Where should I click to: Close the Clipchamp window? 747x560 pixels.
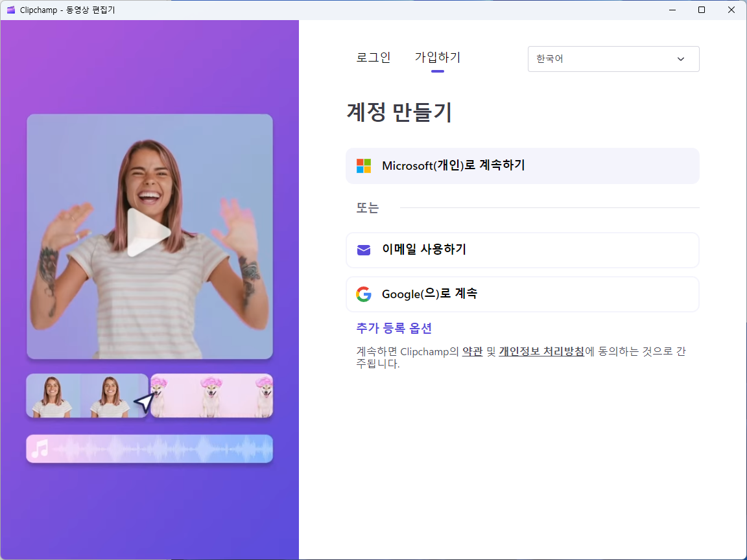click(x=731, y=10)
